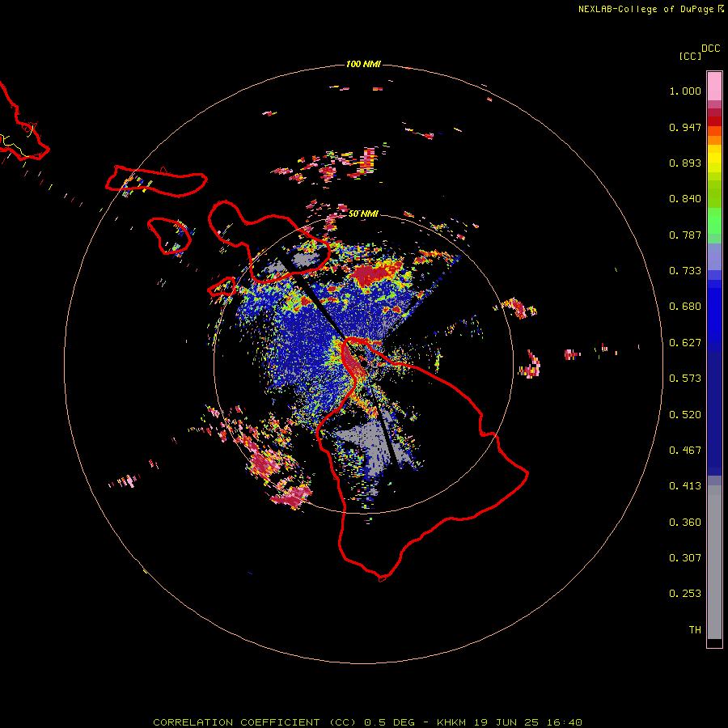Screen dimensions: 728x728
Task: Click the 0.413 scale value
Action: [685, 486]
